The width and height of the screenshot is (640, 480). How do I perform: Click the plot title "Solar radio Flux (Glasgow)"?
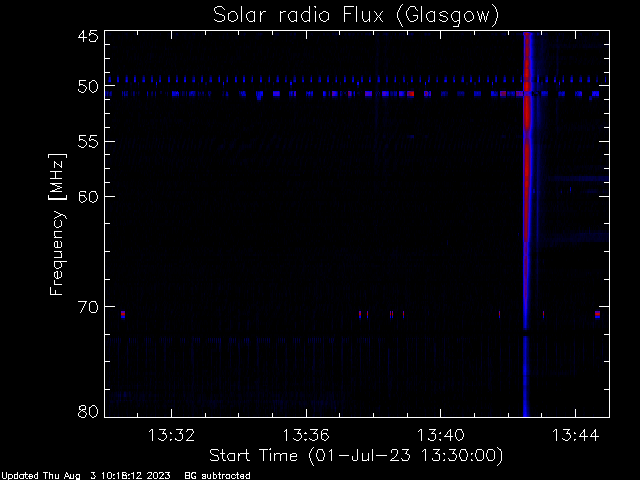tap(356, 16)
